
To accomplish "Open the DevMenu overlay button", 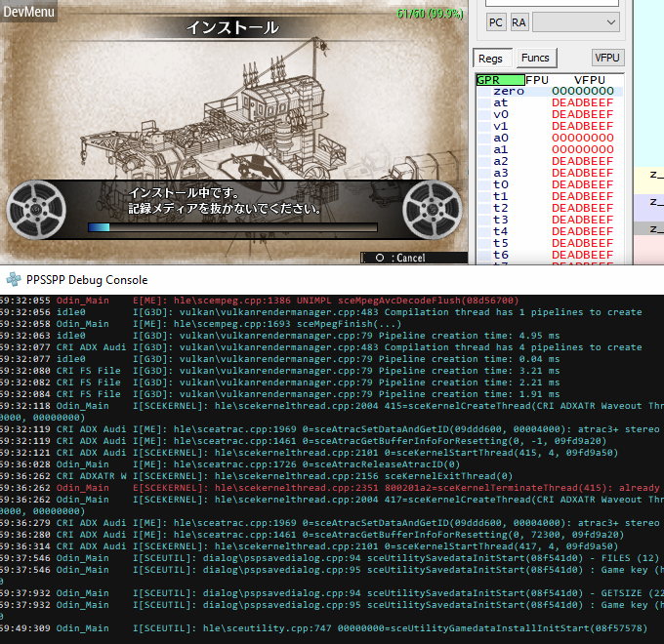I will coord(28,12).
